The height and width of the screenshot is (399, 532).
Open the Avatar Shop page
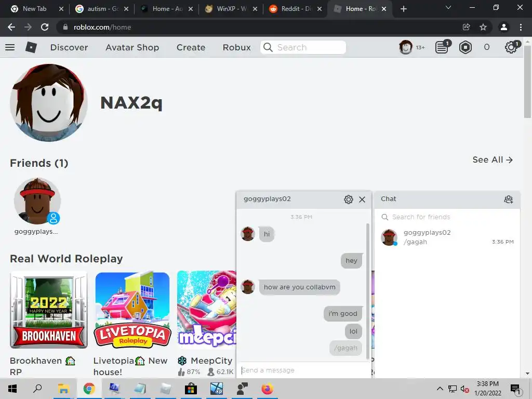click(132, 47)
